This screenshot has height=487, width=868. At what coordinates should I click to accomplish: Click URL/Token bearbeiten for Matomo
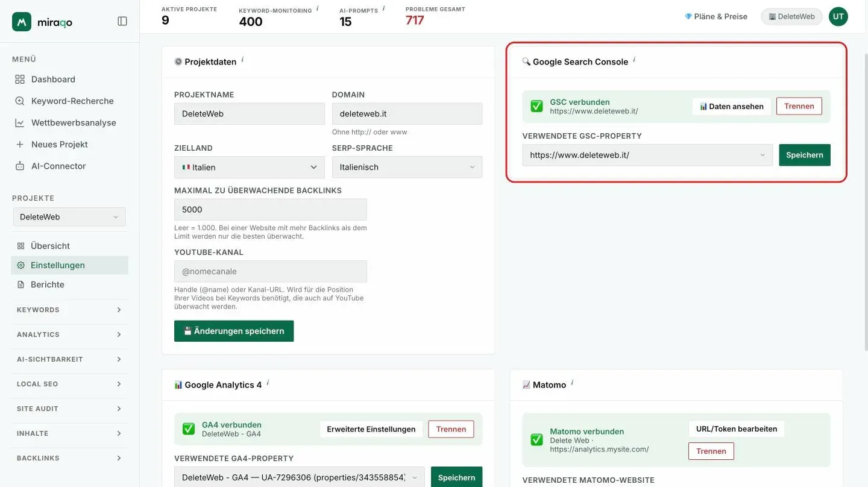point(737,429)
